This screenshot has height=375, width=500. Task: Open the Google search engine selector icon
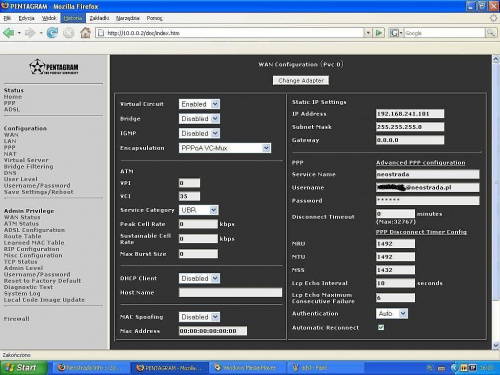click(x=396, y=33)
